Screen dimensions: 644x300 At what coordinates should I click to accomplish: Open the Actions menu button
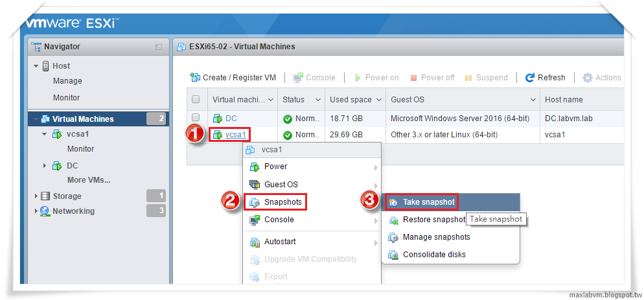coord(602,78)
